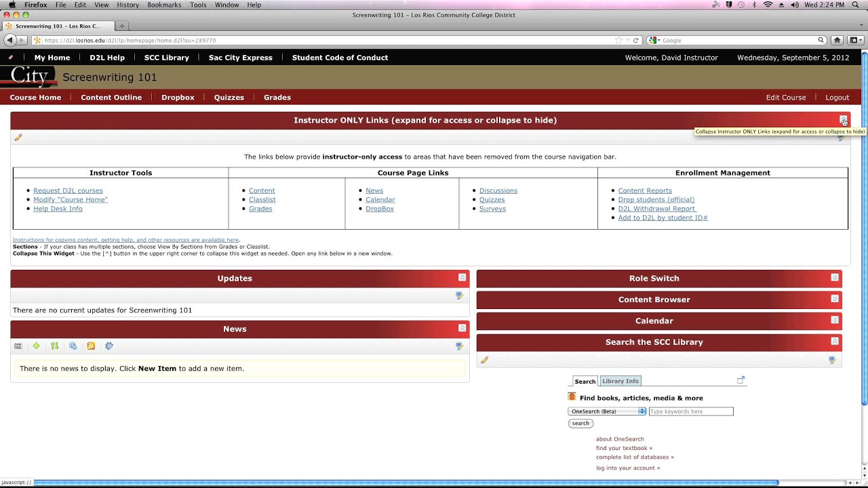This screenshot has width=868, height=488.
Task: Click the search button in library widget
Action: tap(580, 424)
